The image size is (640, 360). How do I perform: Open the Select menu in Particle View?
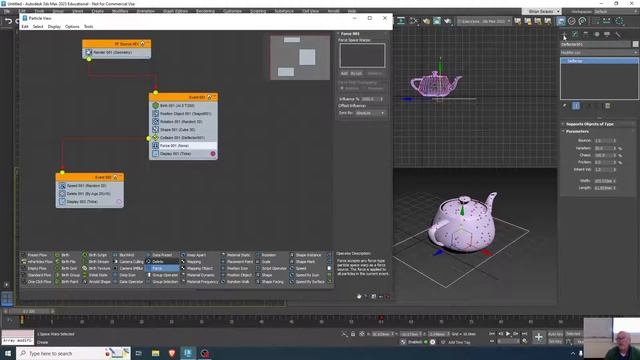(38, 27)
